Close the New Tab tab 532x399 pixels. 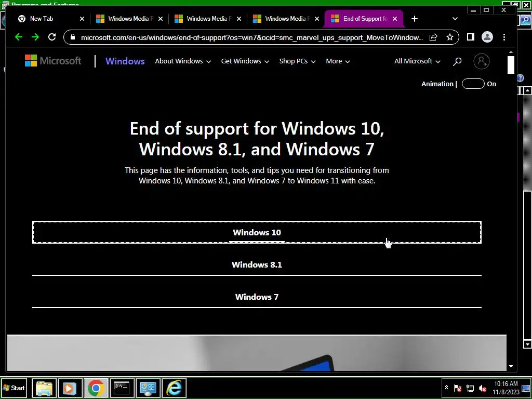tap(82, 19)
